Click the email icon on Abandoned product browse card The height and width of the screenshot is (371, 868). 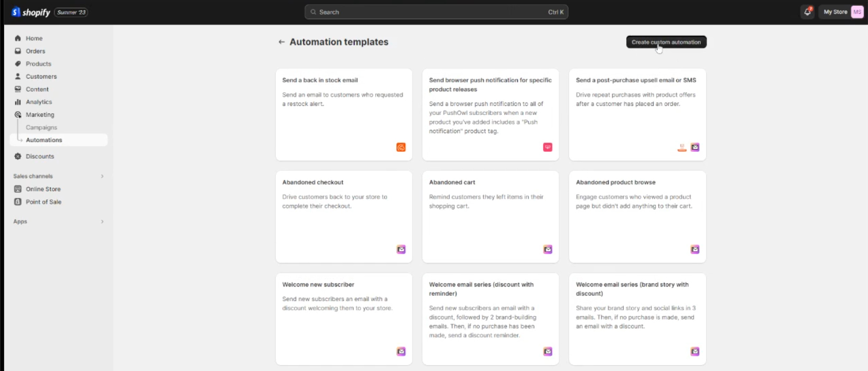(695, 249)
